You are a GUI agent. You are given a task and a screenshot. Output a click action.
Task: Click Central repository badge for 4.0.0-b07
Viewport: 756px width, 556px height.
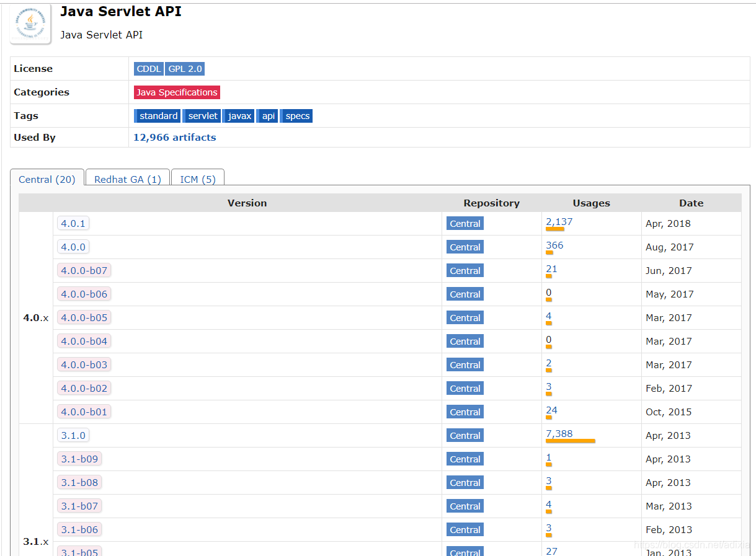click(x=465, y=271)
